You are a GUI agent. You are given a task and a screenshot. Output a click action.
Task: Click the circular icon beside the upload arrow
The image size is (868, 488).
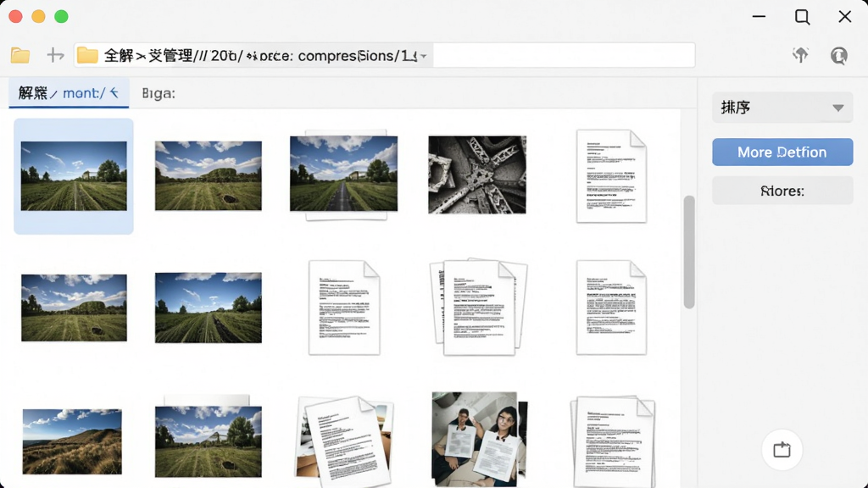pyautogui.click(x=838, y=55)
